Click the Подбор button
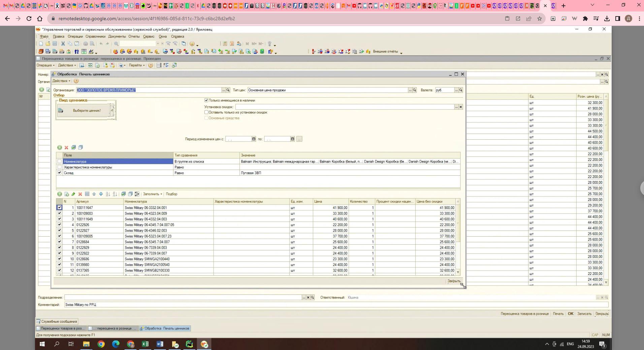The width and height of the screenshot is (644, 350). [171, 194]
